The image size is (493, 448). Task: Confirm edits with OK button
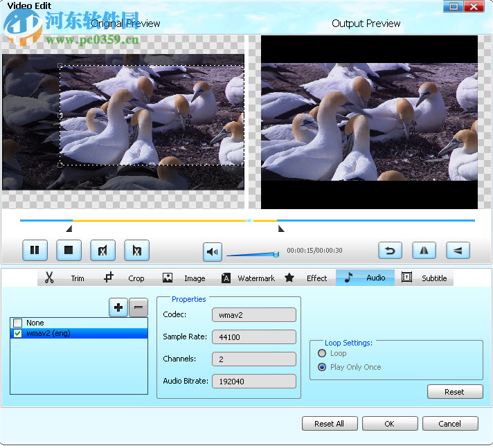[x=390, y=424]
